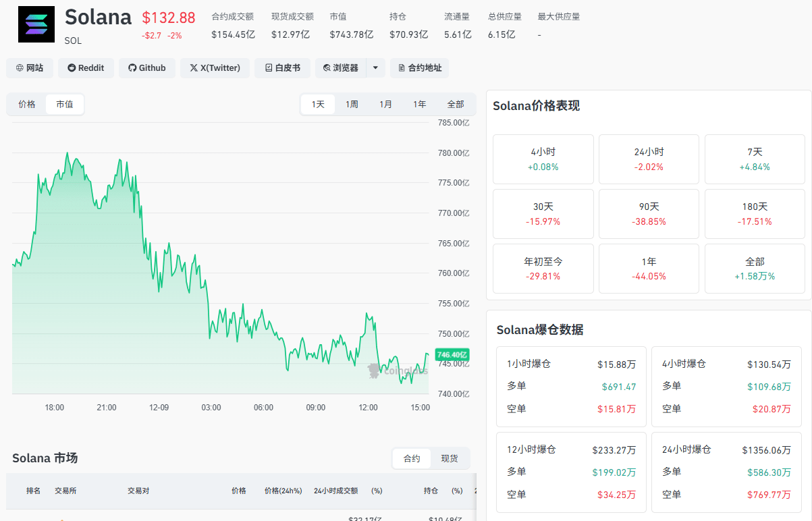Select the 全部 chart range
812x521 pixels.
click(456, 105)
